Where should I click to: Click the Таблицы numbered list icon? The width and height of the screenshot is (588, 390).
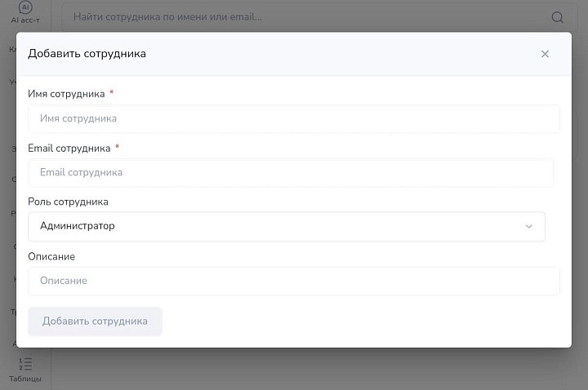25,364
